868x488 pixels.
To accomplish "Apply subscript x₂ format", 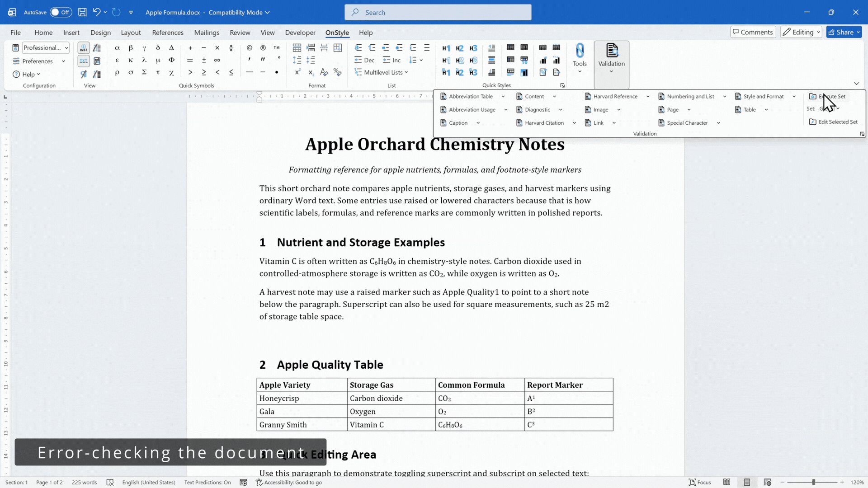I will tap(311, 72).
